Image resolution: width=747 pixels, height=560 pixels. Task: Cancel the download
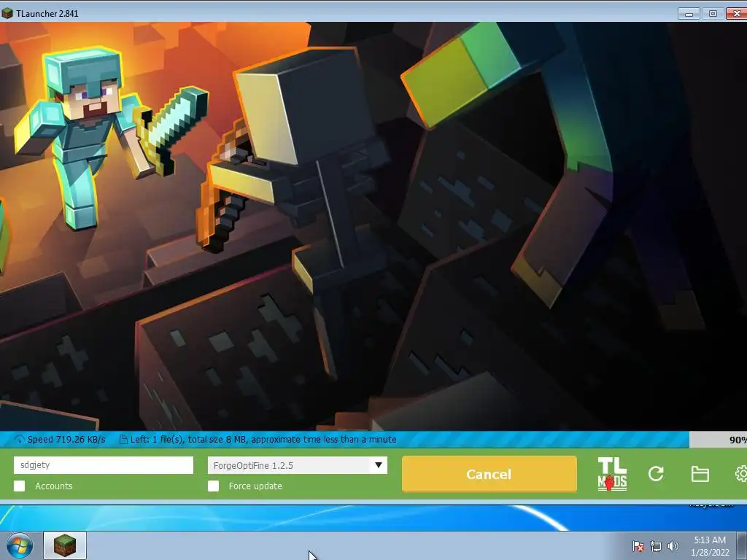click(x=489, y=474)
